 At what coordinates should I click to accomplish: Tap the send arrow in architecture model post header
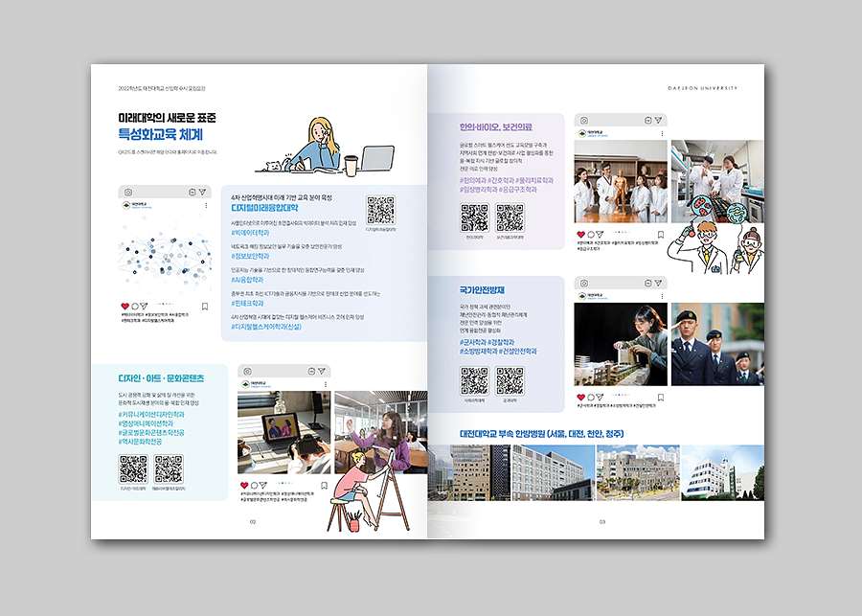pyautogui.click(x=659, y=283)
